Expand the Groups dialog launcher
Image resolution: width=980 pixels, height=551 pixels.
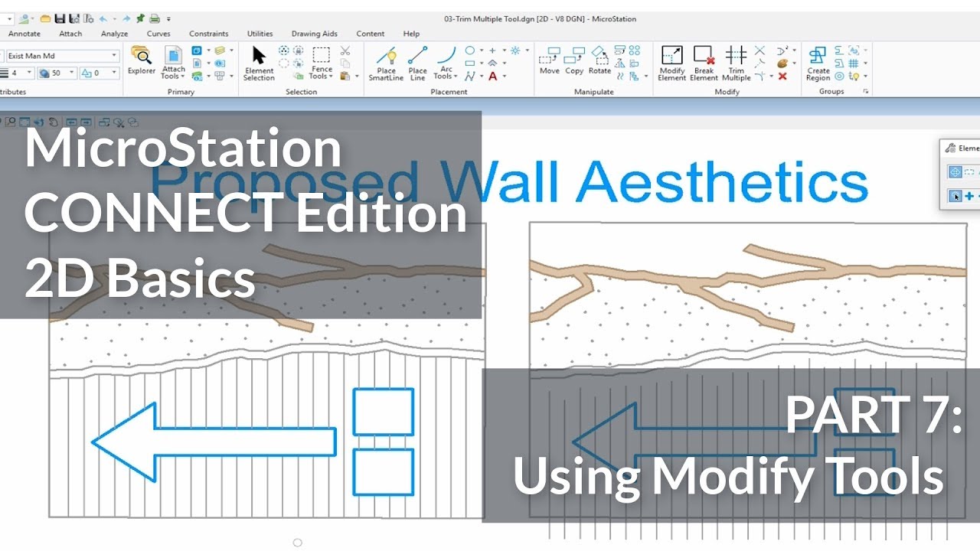tap(866, 92)
